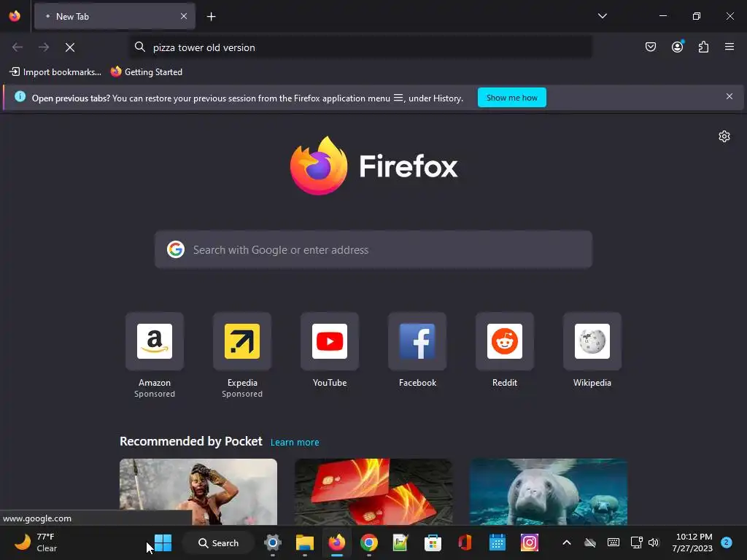
Task: Dismiss the previous tabs notification bar
Action: [729, 97]
